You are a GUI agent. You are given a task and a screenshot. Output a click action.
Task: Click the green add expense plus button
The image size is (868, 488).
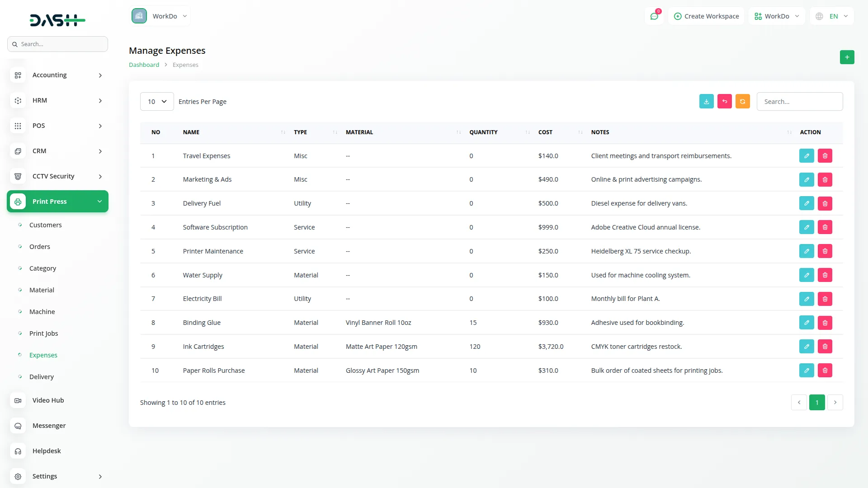847,57
